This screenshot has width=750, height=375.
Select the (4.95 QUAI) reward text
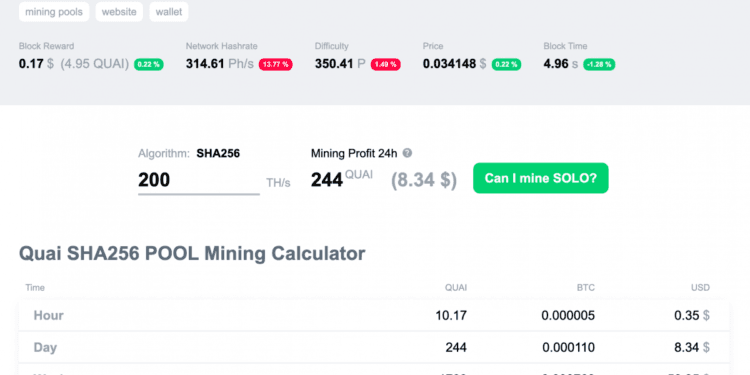[x=95, y=64]
